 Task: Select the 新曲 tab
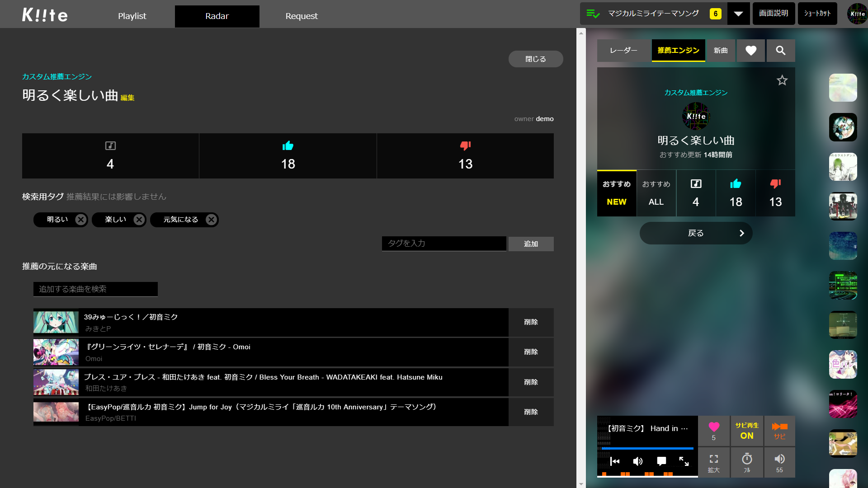pos(721,51)
